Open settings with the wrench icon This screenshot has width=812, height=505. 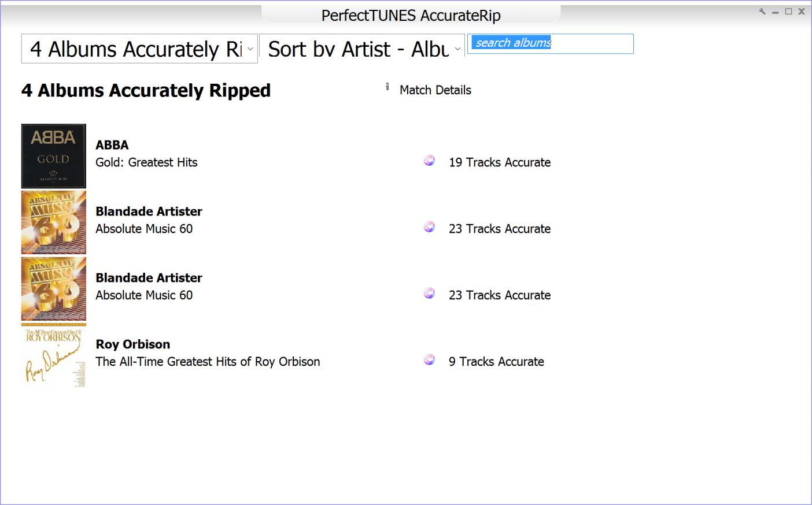[762, 12]
